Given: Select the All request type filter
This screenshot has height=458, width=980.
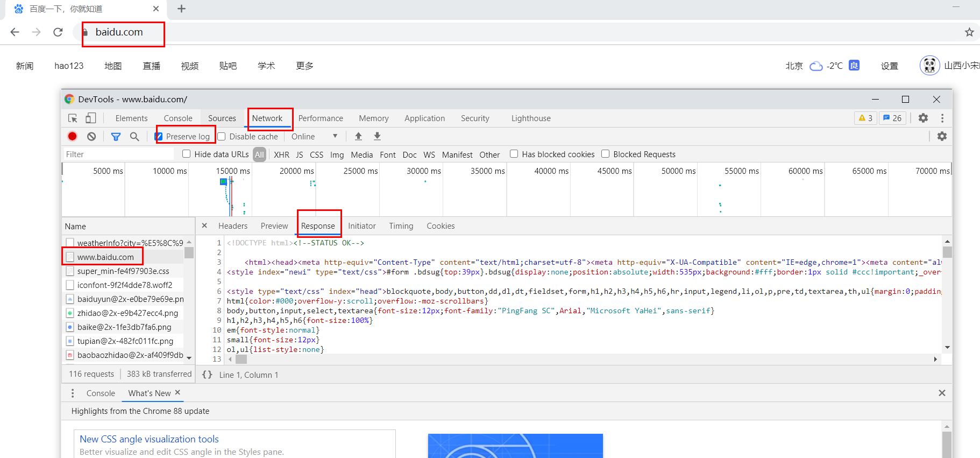Looking at the screenshot, I should pos(259,154).
